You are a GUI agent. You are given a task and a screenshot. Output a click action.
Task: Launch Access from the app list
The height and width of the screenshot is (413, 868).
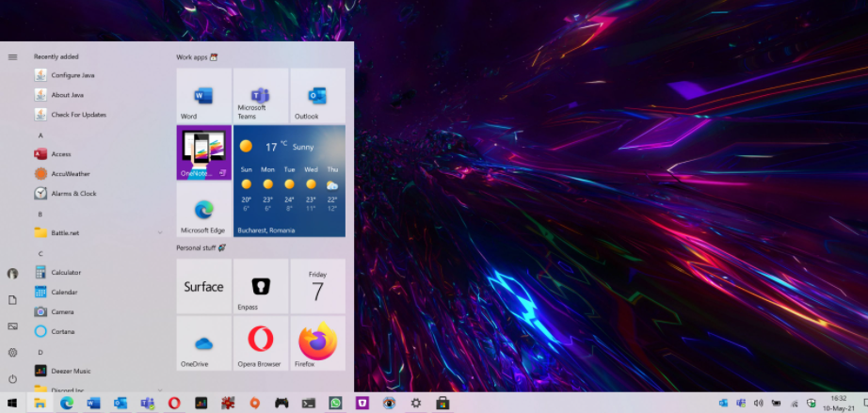click(x=99, y=154)
